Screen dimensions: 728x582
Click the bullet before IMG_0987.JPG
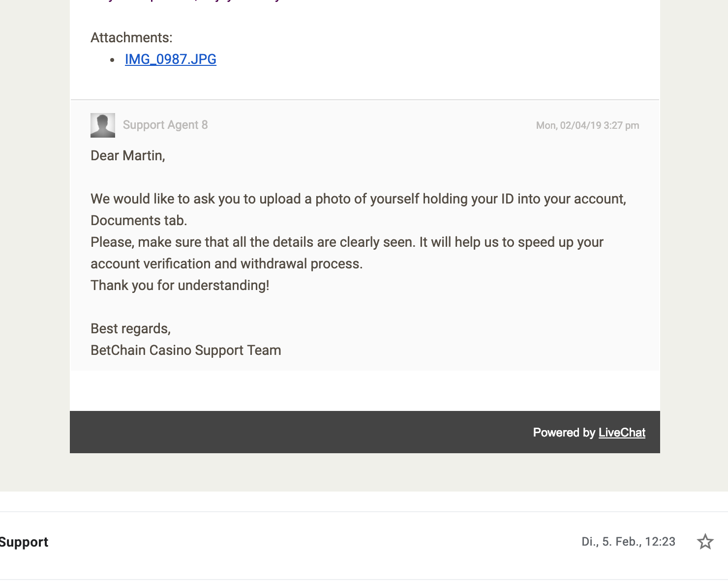pyautogui.click(x=113, y=60)
